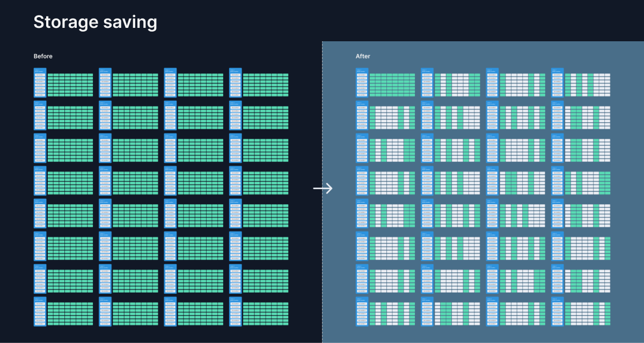Select the top-left segment grid under Before
Viewport: 644px width, 343px height.
[70, 85]
